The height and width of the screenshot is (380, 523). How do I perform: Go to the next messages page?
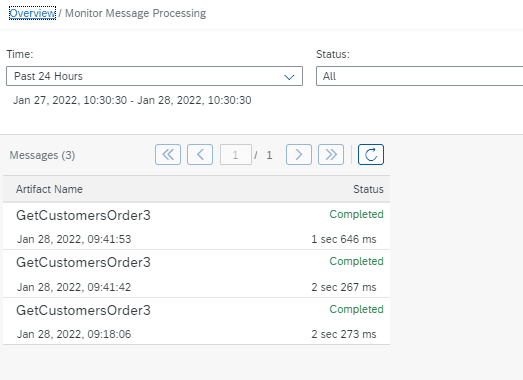click(x=299, y=154)
